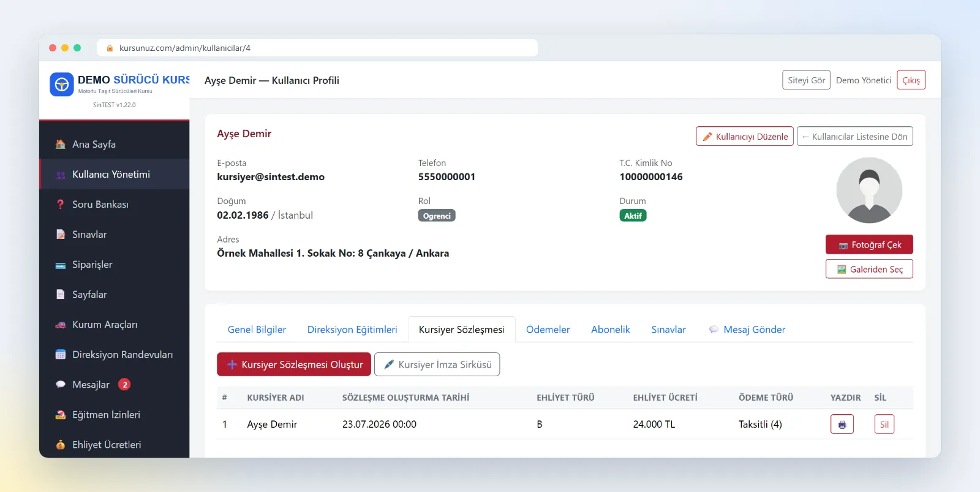Viewport: 980px width, 492px height.
Task: Click the Kullanıcı Yönetimi users icon
Action: [x=61, y=175]
